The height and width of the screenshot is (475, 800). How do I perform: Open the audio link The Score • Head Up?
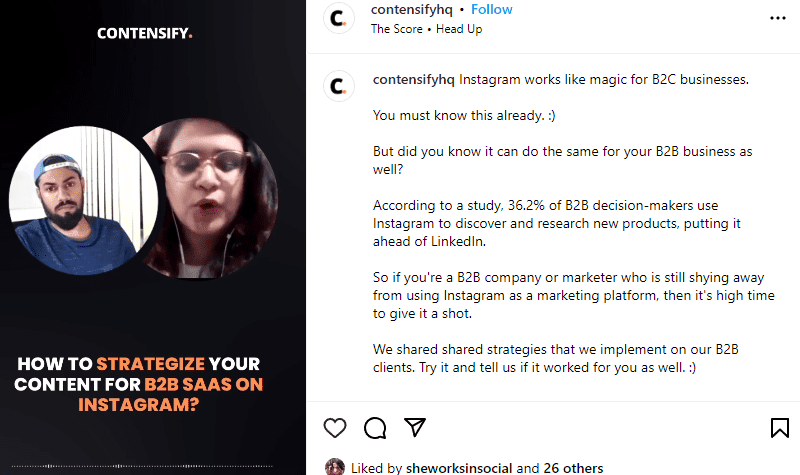point(426,29)
